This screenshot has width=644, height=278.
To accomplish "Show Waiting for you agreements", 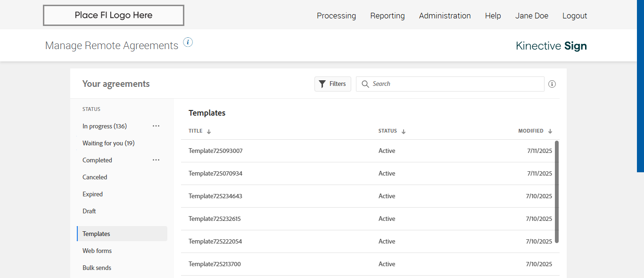I will 108,143.
